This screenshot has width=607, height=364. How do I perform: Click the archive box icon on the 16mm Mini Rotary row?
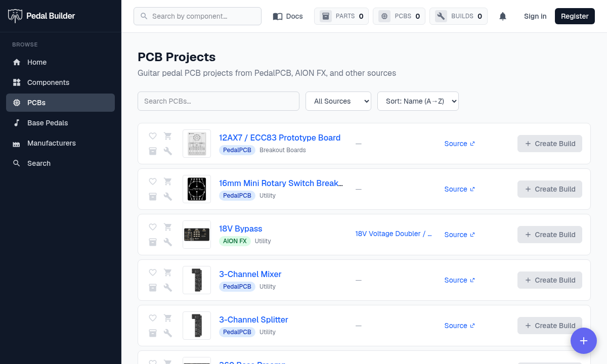153,197
